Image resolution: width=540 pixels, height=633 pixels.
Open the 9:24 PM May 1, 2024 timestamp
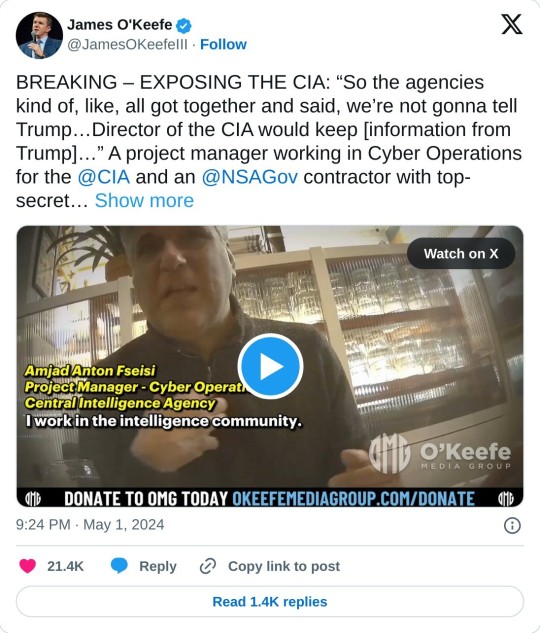point(90,524)
